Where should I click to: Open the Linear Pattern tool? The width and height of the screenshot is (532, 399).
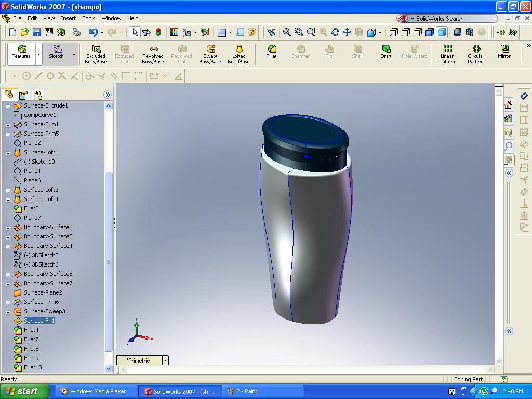[447, 54]
